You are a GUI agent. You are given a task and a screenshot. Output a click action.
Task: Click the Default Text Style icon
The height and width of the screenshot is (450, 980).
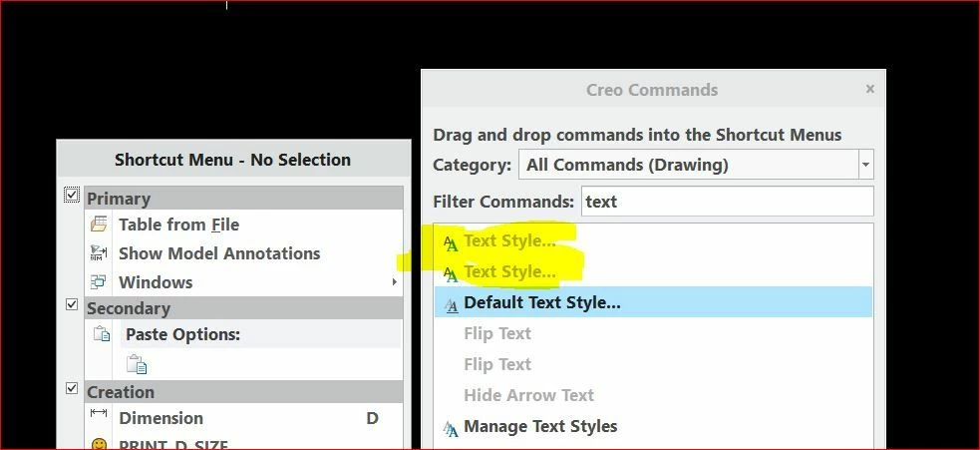[x=452, y=304]
